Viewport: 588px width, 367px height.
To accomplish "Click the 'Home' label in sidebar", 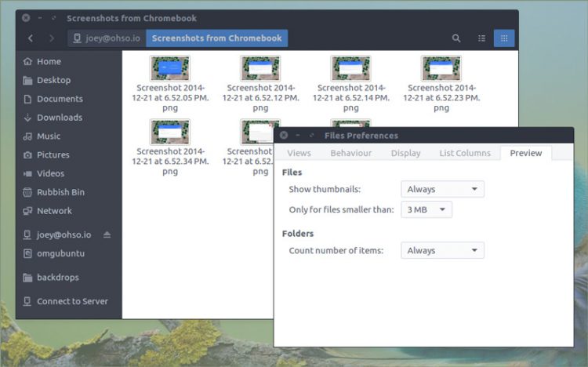I will point(49,61).
